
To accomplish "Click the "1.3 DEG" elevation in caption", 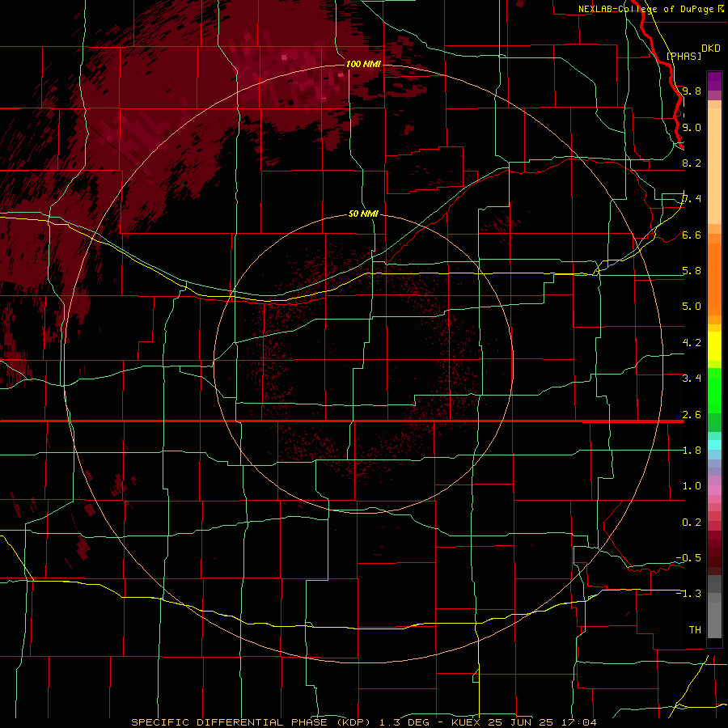I will click(x=404, y=722).
